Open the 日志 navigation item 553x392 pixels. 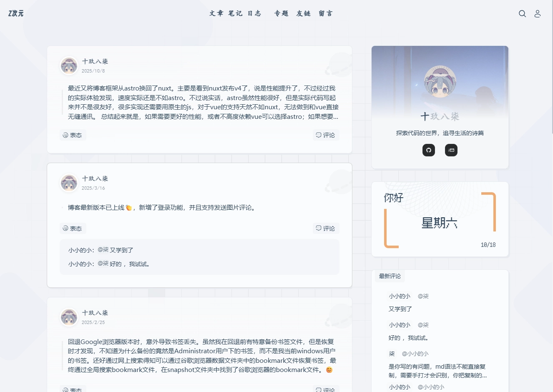pos(254,13)
